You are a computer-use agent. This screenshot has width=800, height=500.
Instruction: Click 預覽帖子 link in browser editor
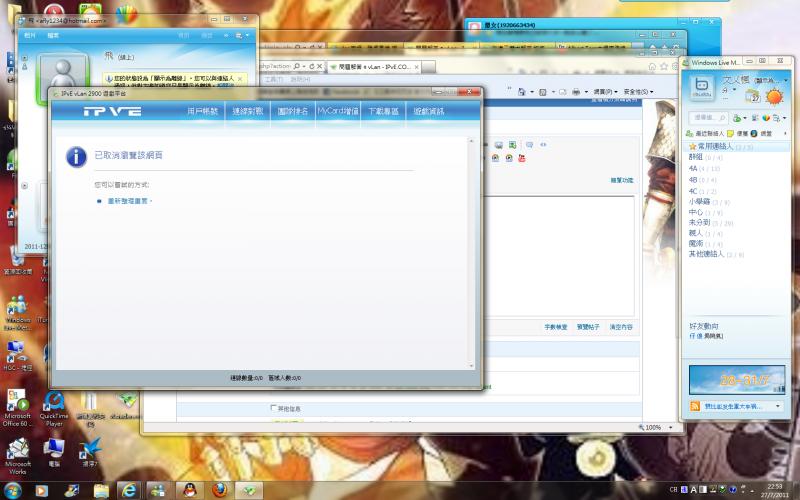588,327
